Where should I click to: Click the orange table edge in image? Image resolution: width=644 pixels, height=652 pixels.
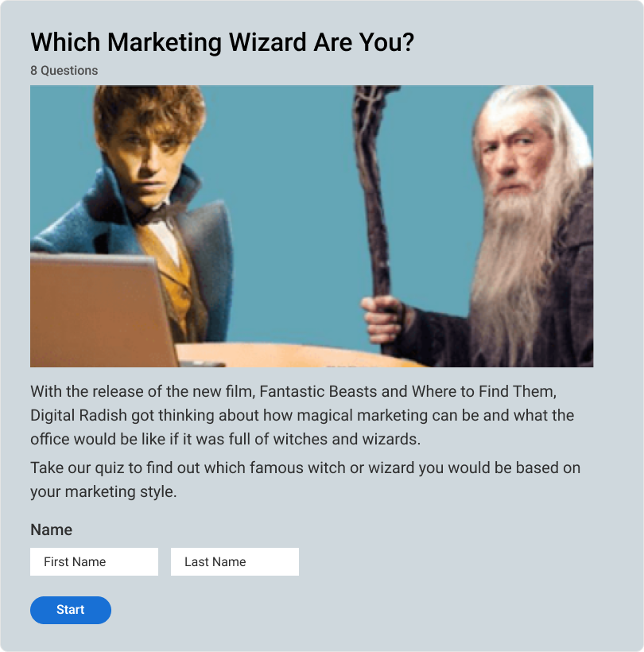pyautogui.click(x=291, y=355)
